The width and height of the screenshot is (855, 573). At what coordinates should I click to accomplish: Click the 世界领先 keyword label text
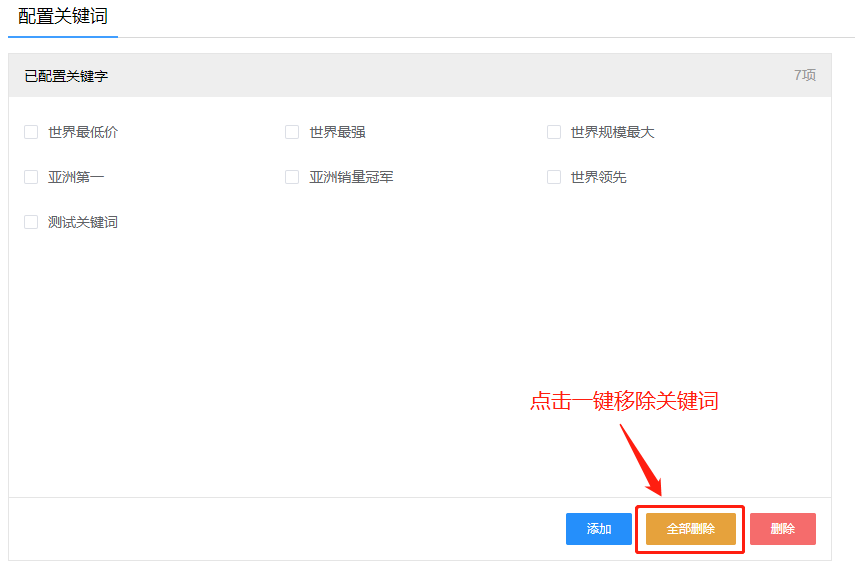click(598, 177)
